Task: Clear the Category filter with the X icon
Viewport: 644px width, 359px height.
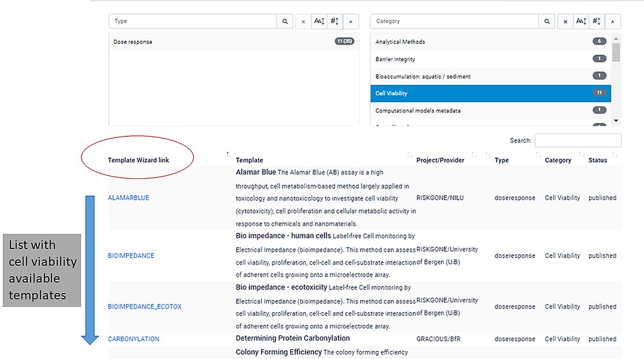Action: coord(565,21)
